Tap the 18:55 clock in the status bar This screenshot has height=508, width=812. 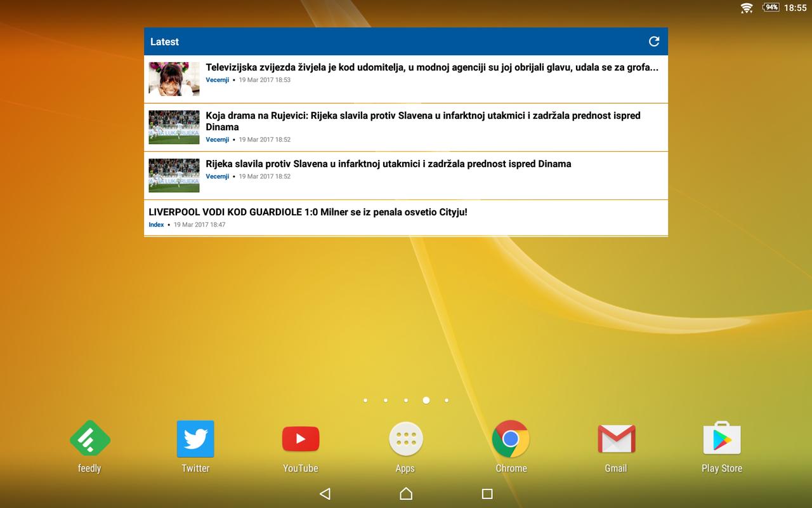point(795,8)
